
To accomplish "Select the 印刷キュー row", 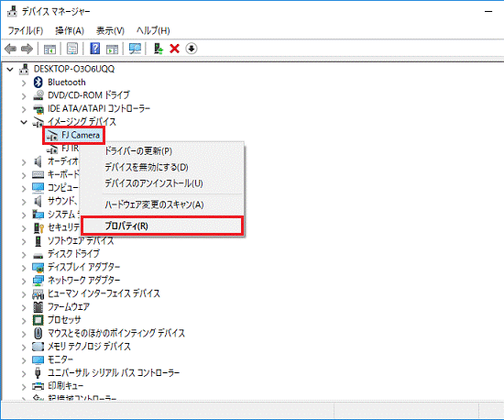I will (x=65, y=385).
